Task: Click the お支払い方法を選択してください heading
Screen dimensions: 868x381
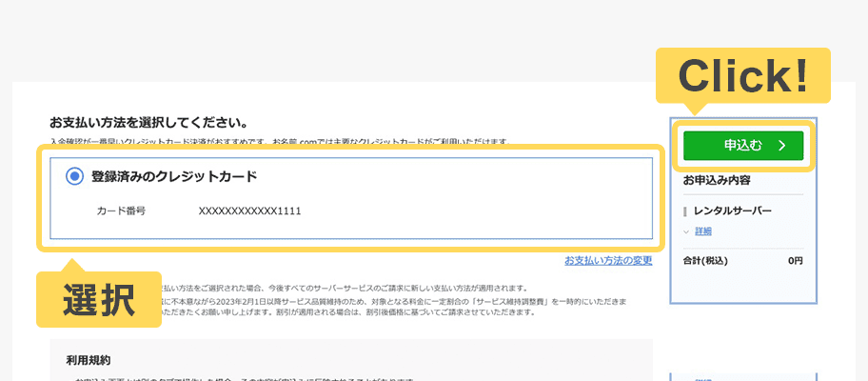Action: coord(148,122)
